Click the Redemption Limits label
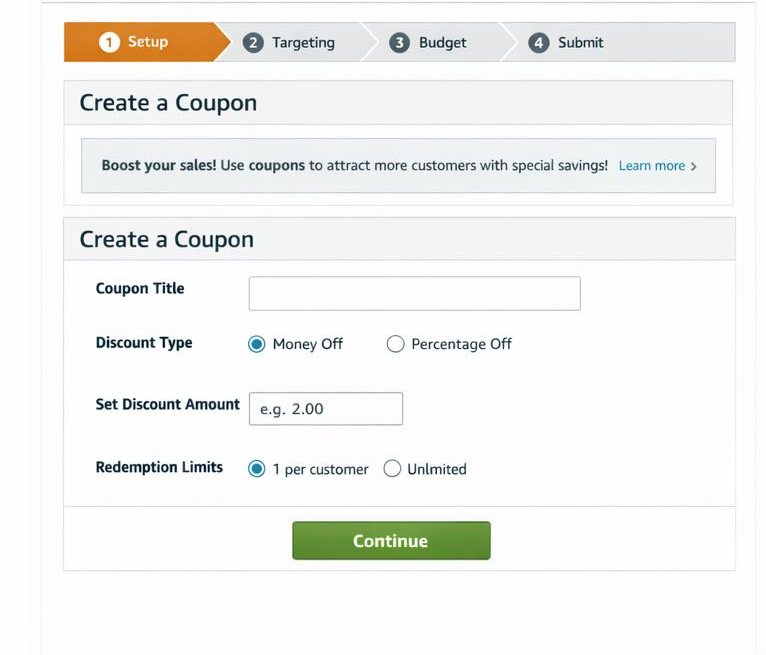 pyautogui.click(x=159, y=467)
